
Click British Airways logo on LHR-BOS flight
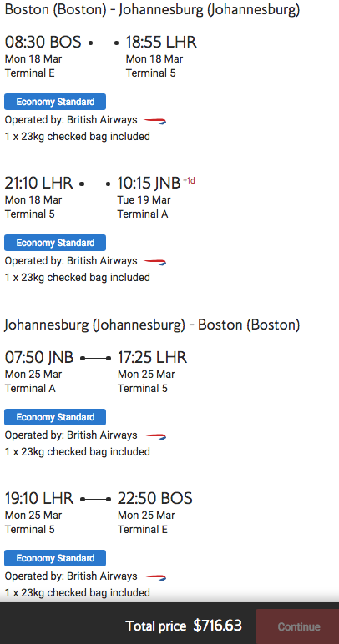point(155,576)
